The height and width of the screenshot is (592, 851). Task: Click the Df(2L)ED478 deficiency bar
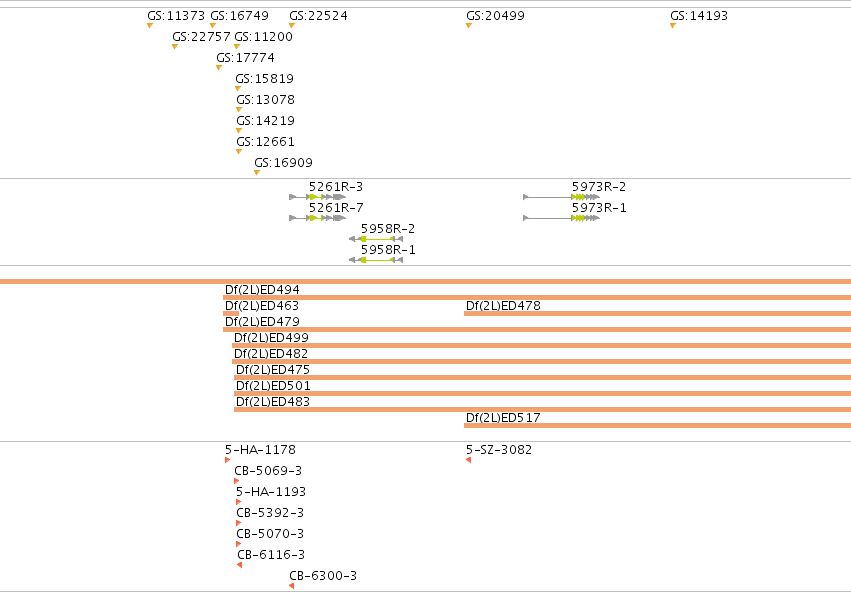[x=657, y=314]
